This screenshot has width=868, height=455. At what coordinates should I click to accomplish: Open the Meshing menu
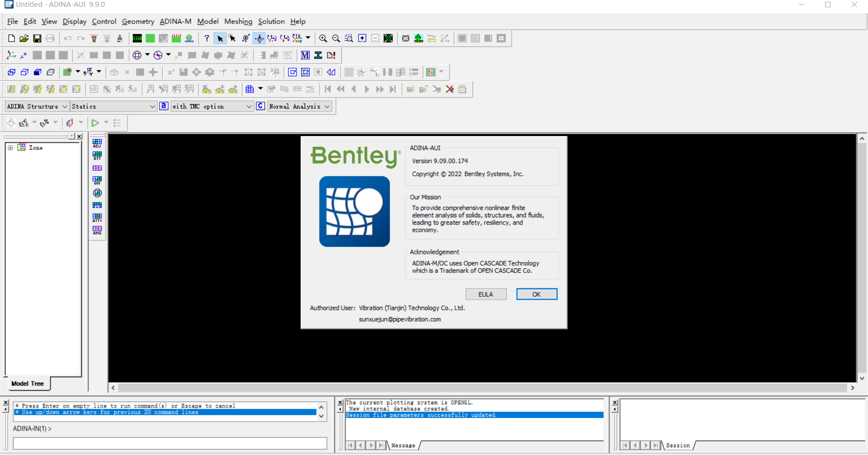pyautogui.click(x=238, y=21)
